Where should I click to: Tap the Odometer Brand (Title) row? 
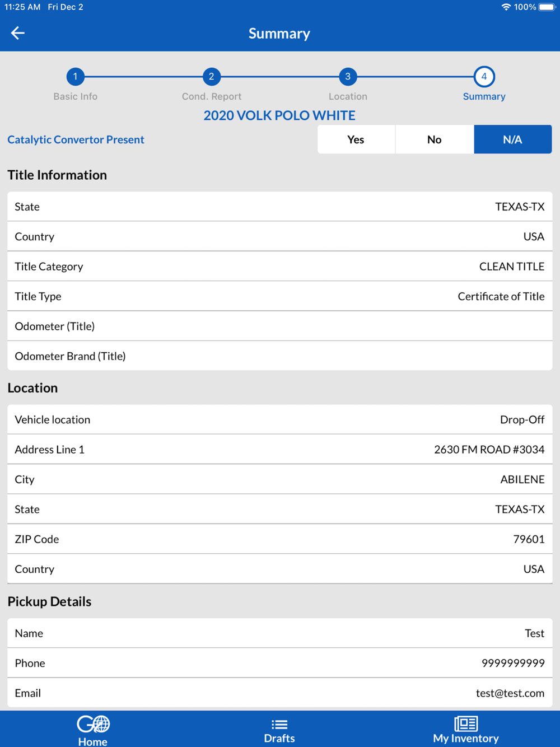pyautogui.click(x=280, y=356)
